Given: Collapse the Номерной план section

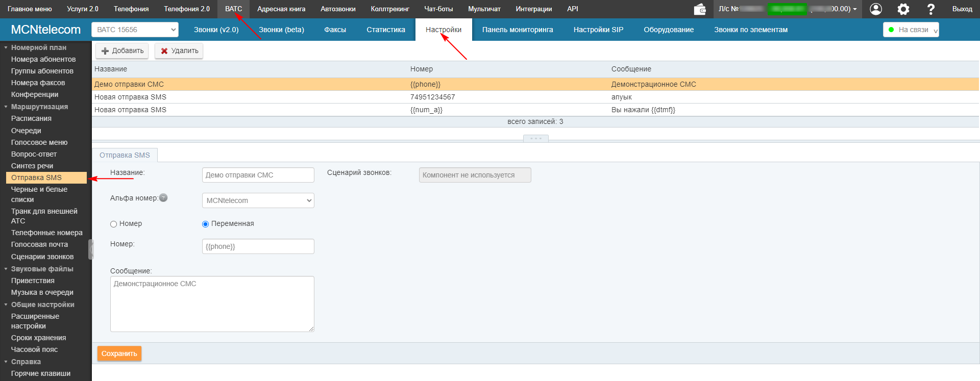Looking at the screenshot, I should coord(6,47).
